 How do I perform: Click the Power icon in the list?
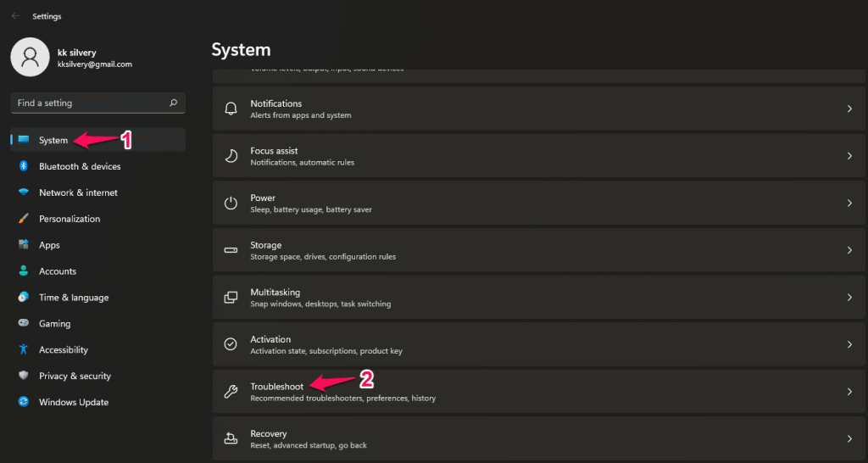point(231,204)
